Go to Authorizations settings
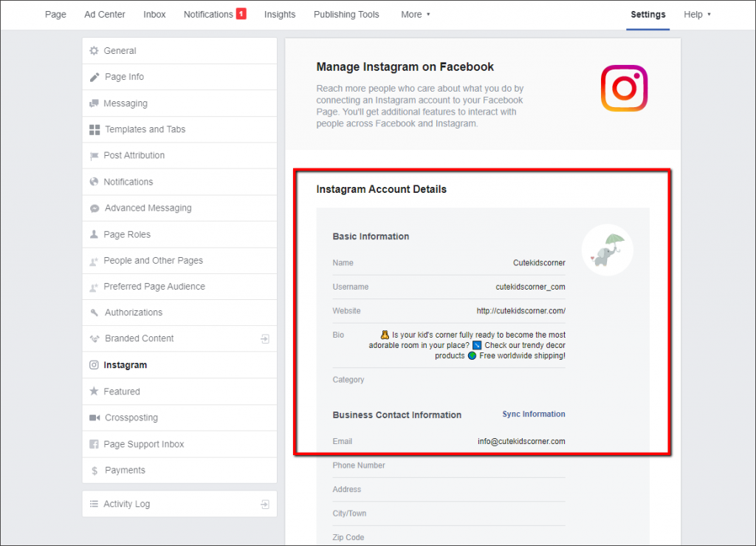 [179, 313]
